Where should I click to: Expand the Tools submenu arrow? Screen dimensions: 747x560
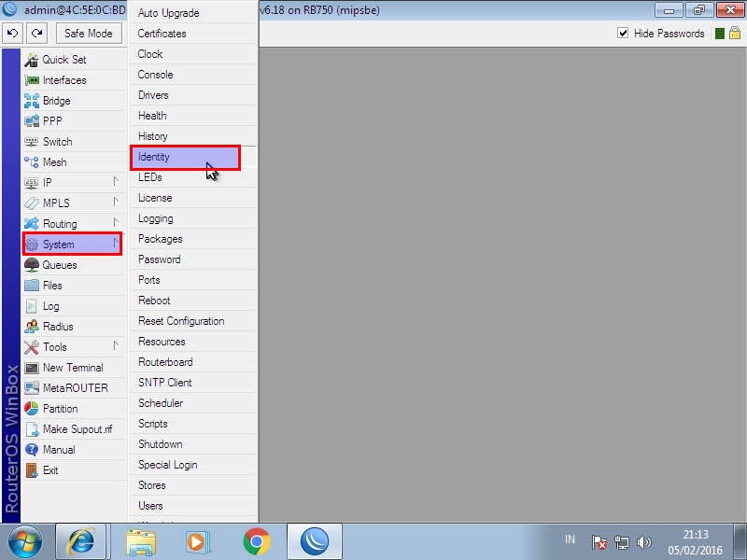[116, 346]
